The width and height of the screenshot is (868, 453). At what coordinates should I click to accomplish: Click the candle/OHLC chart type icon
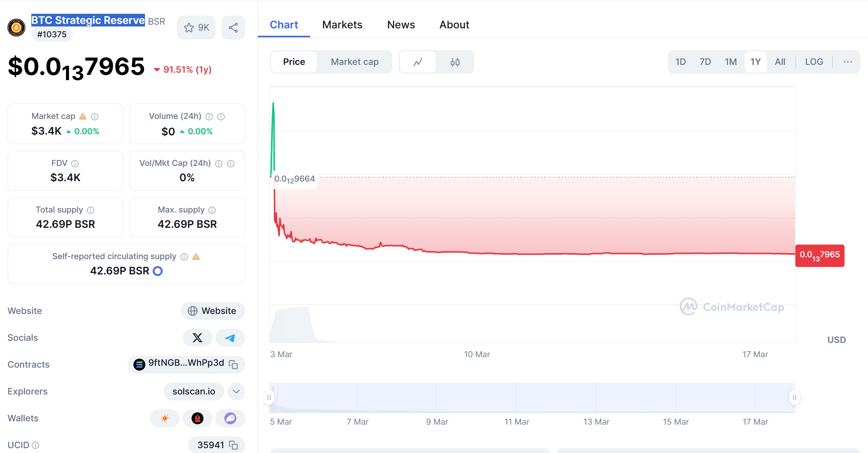pos(457,62)
